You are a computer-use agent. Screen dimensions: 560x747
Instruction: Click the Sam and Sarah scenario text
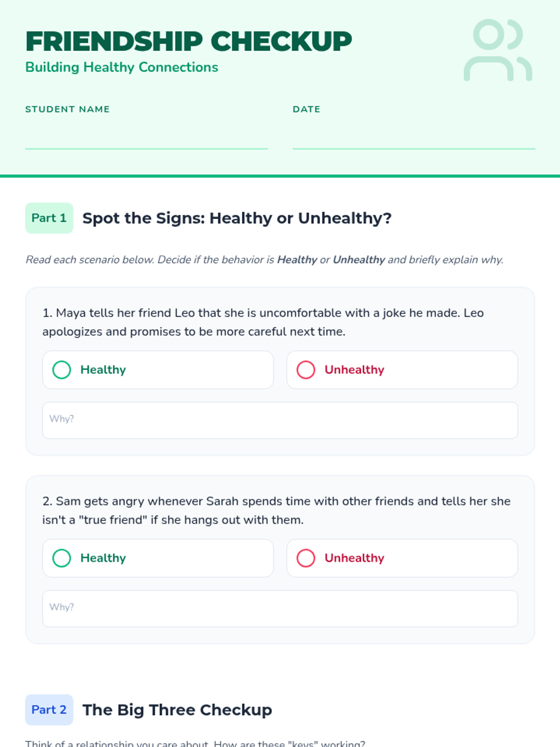pos(276,510)
